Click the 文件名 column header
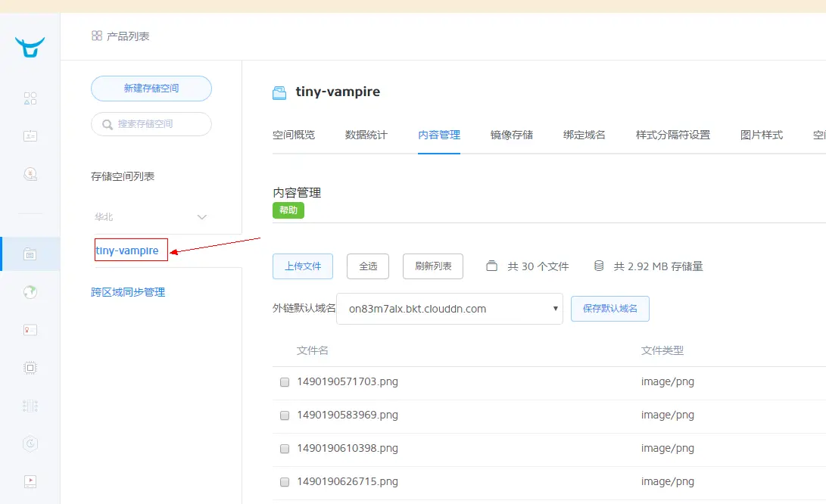826x504 pixels. click(x=313, y=350)
